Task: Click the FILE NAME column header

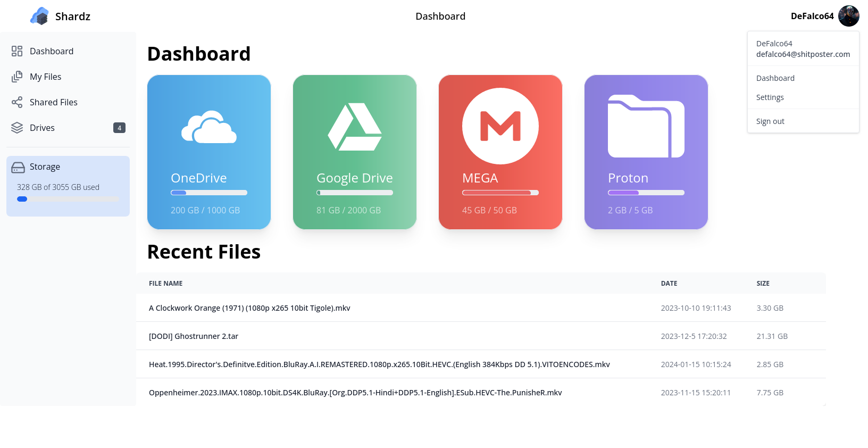Action: click(x=166, y=284)
